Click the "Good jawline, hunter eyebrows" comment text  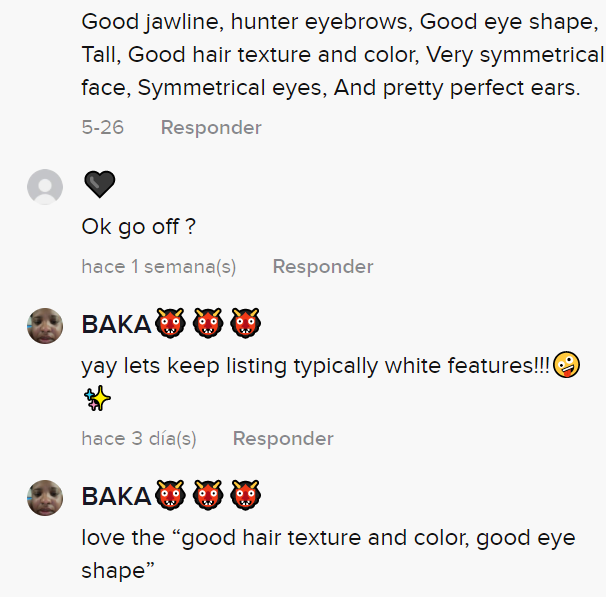[342, 54]
